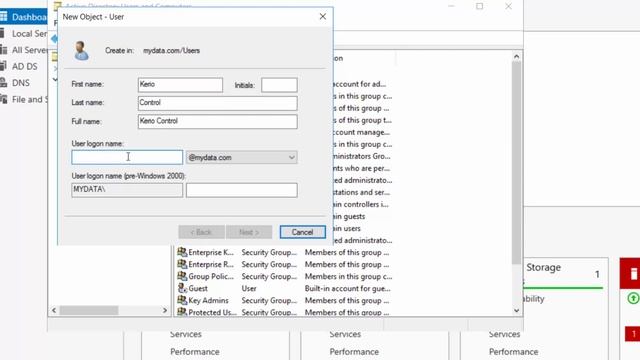Image resolution: width=640 pixels, height=360 pixels.
Task: Click the down arrow of the list scrollbar
Action: click(516, 310)
